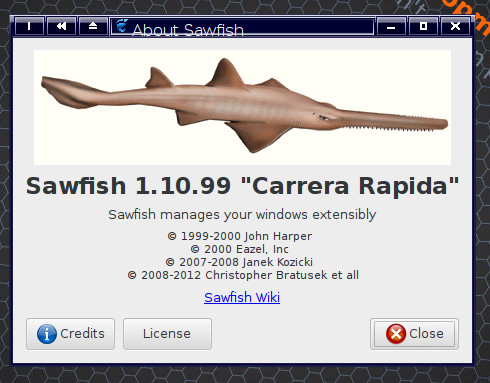Click the vertical bar titlebar button
490x383 pixels.
(x=29, y=26)
